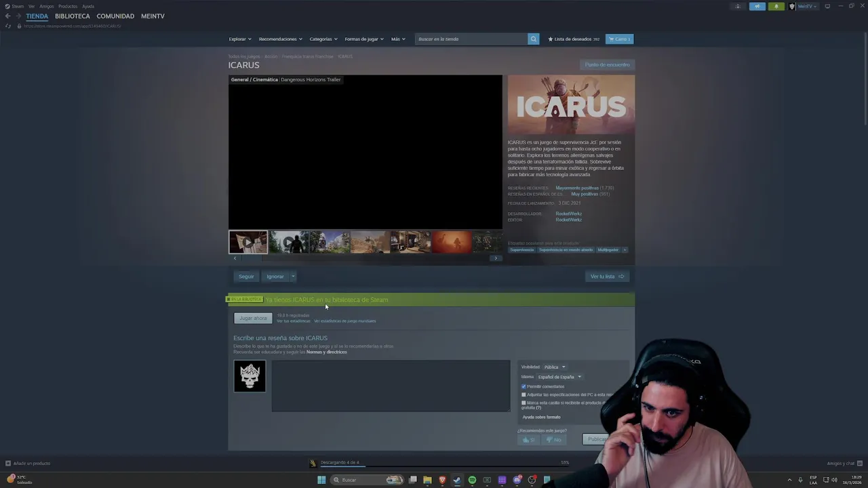The height and width of the screenshot is (488, 868).
Task: Click the Brave browser taskbar icon
Action: [442, 480]
